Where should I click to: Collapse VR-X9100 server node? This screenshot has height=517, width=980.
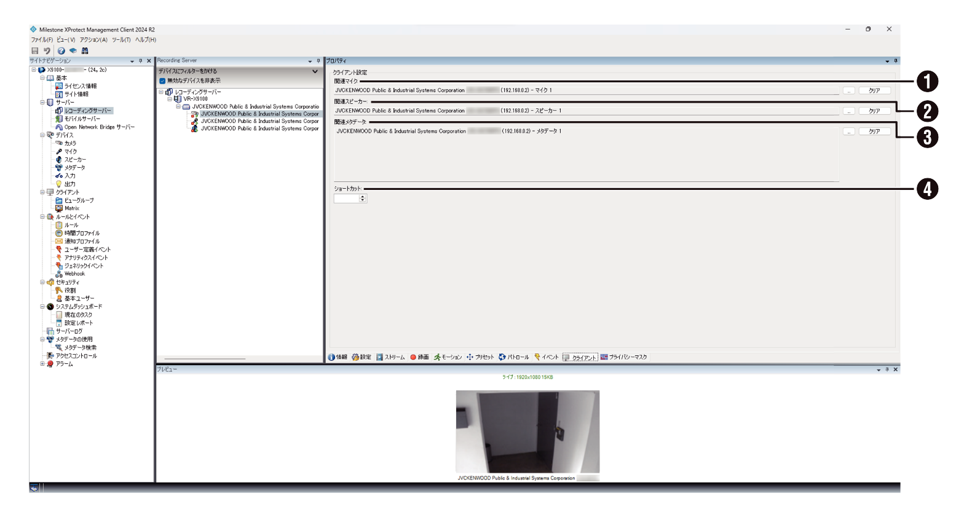pyautogui.click(x=170, y=99)
